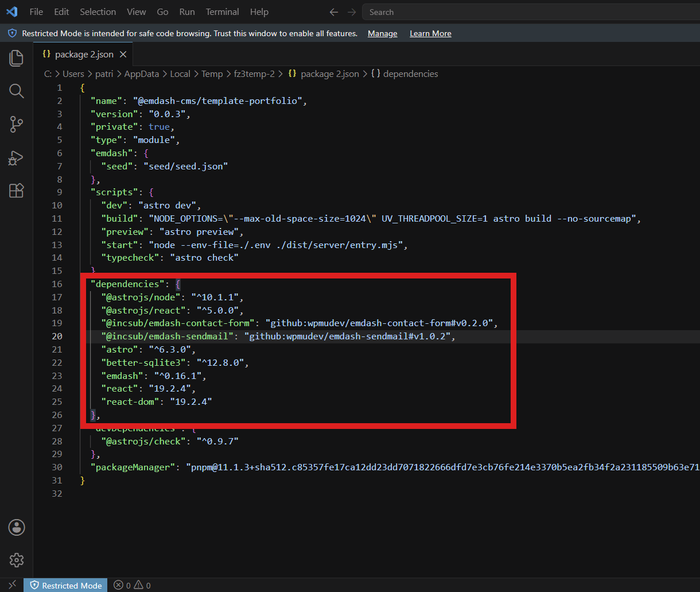Viewport: 700px width, 592px height.
Task: Click the Temp breadcrumb segment
Action: tap(212, 74)
